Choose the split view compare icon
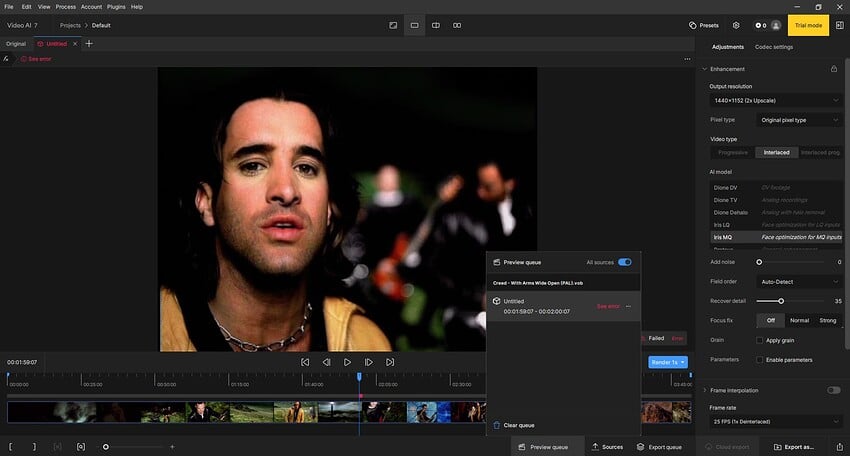This screenshot has height=456, width=850. click(x=436, y=25)
